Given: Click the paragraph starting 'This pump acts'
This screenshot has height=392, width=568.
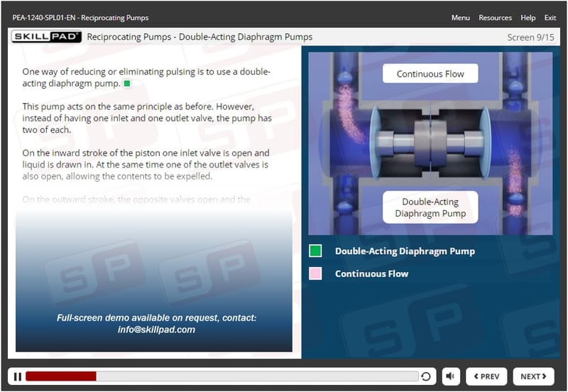Looking at the screenshot, I should coord(147,118).
